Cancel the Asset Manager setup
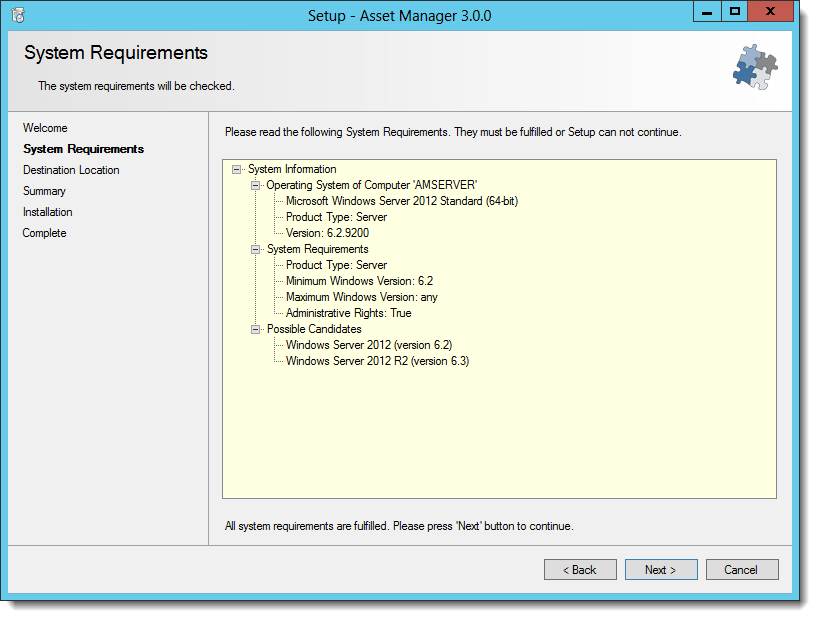The image size is (816, 617). (742, 570)
